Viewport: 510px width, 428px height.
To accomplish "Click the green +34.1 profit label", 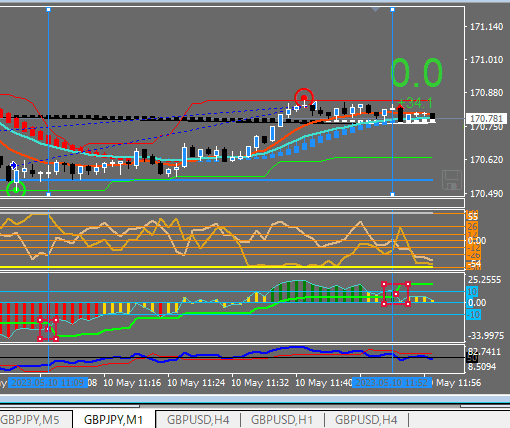I will [417, 103].
